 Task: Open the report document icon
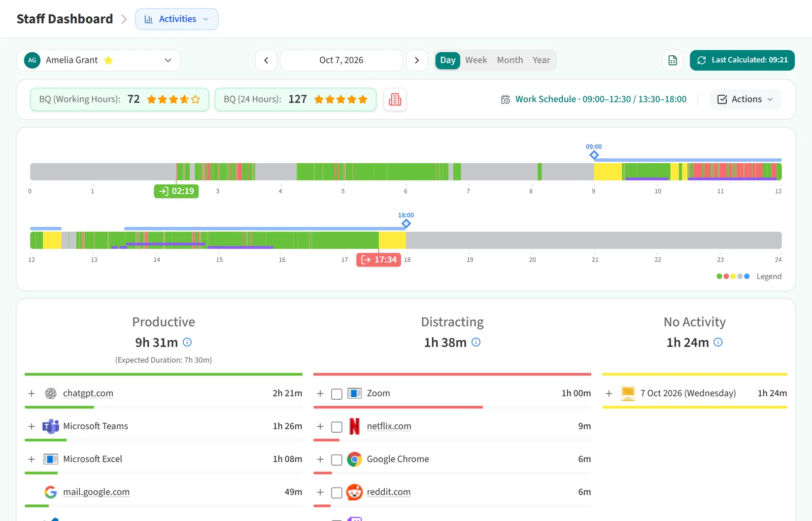tap(672, 60)
